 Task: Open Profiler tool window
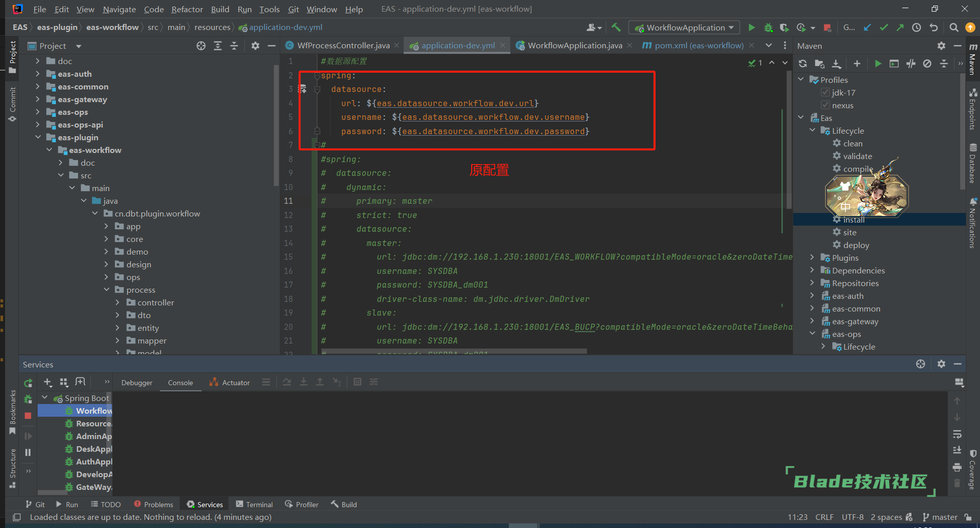[302, 505]
